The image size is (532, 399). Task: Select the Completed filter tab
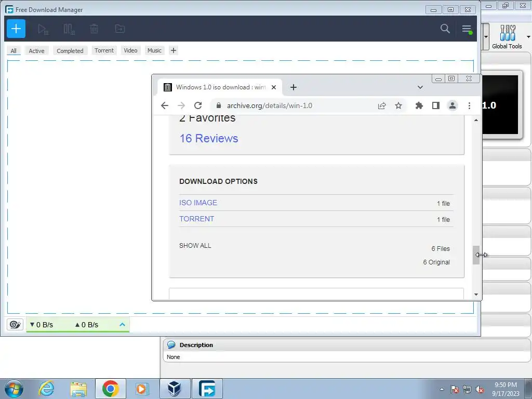point(70,50)
